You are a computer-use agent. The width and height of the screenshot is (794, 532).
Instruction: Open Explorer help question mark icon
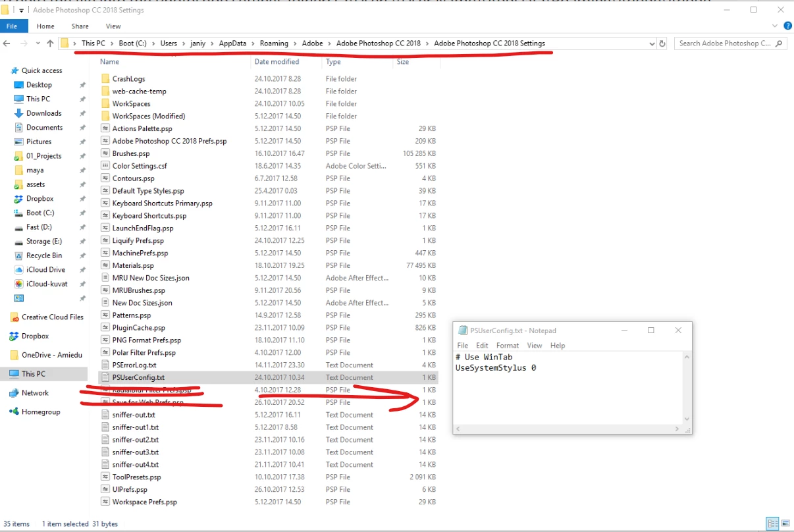pyautogui.click(x=788, y=26)
